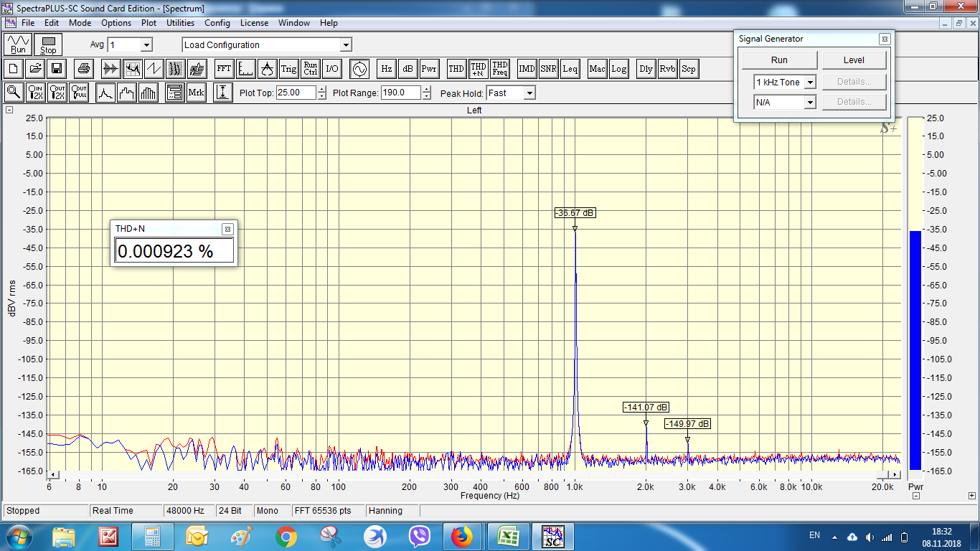This screenshot has height=551, width=980.
Task: Collapse the minus box under the Pwr bar
Action: 916,496
